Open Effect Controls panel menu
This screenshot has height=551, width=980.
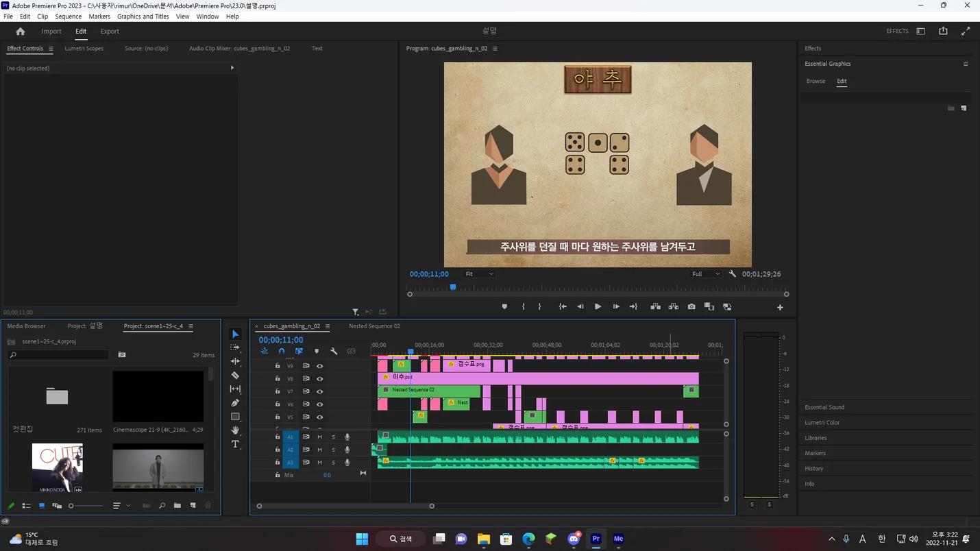click(51, 49)
